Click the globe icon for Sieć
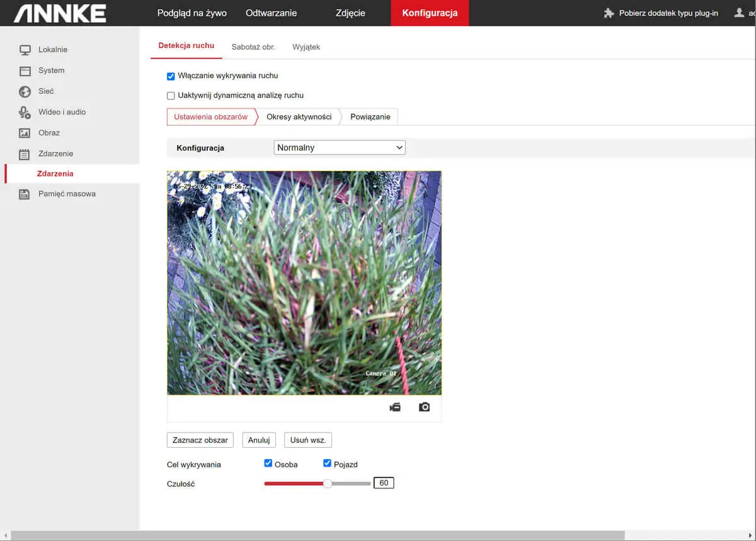The image size is (756, 541). pos(25,91)
